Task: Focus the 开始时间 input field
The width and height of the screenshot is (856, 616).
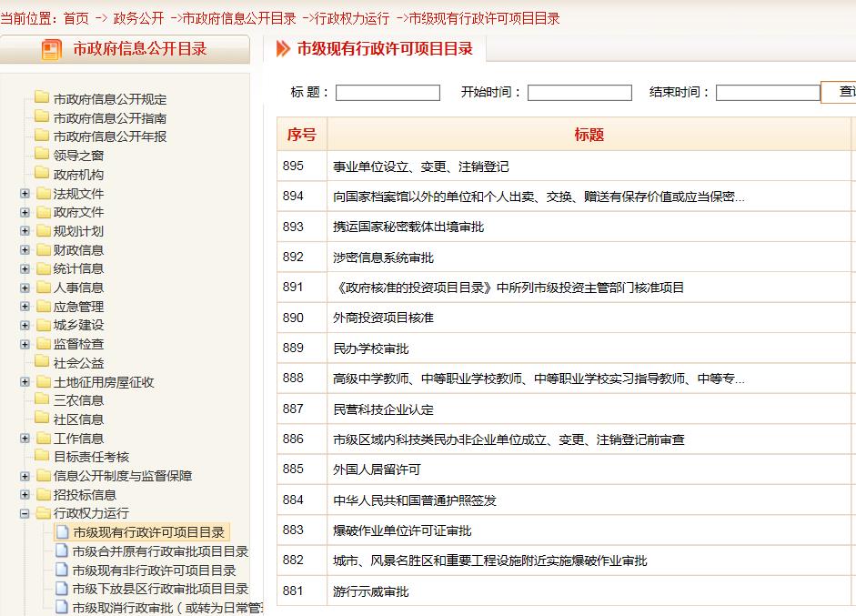Action: tap(579, 93)
